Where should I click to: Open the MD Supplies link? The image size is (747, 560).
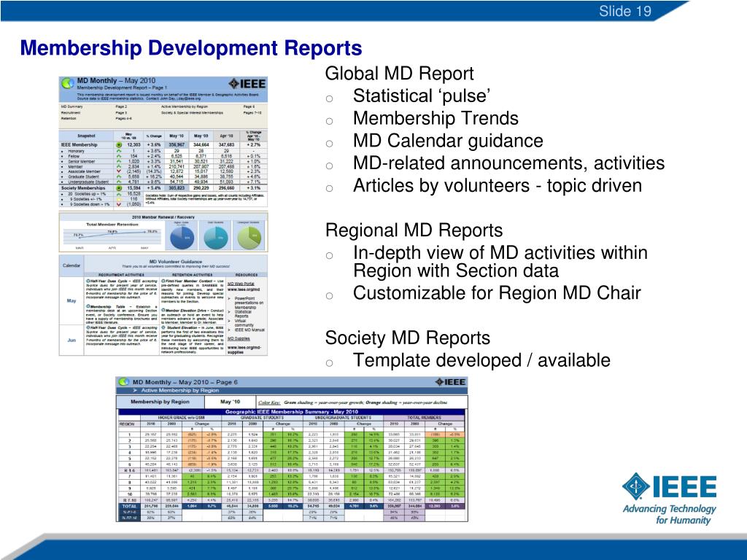pos(239,338)
